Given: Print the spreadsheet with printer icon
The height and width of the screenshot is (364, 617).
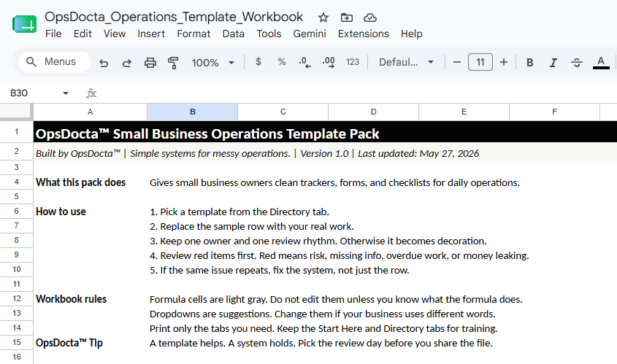Looking at the screenshot, I should tap(150, 63).
